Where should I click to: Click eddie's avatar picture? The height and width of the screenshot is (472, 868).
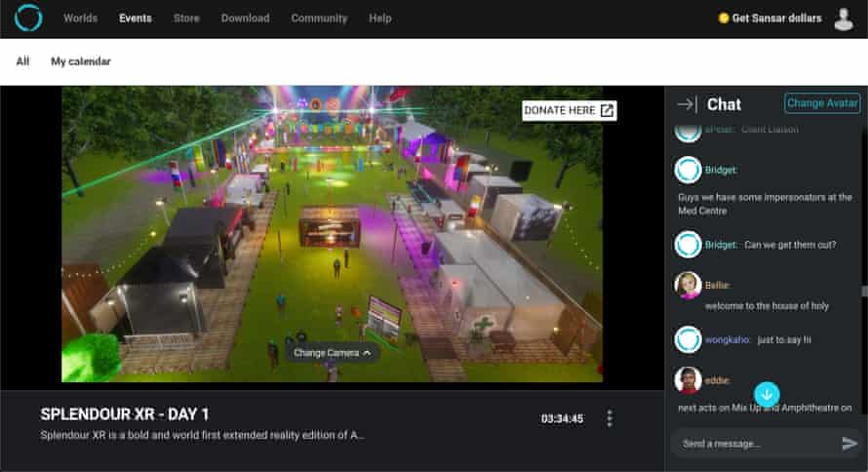pyautogui.click(x=689, y=380)
